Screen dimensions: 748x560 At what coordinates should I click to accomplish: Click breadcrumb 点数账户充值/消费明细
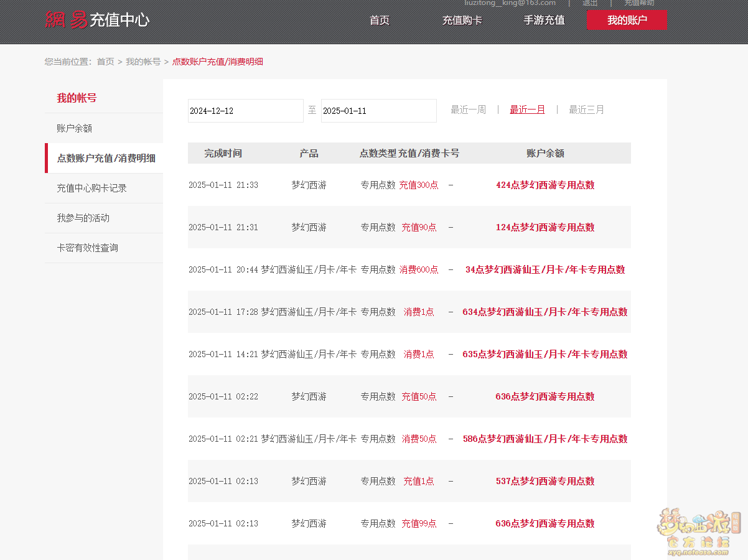[218, 62]
